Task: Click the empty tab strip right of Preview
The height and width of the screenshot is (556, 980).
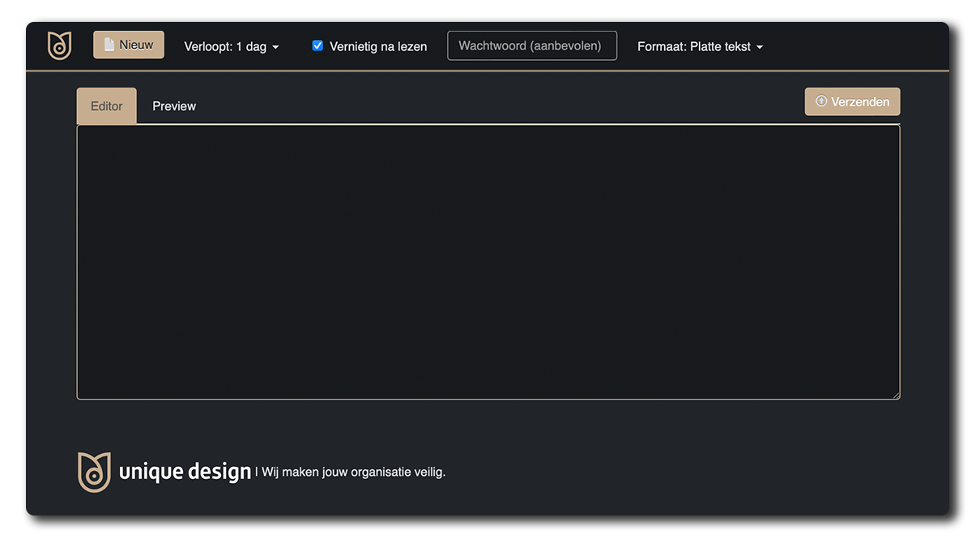Action: tap(486, 106)
